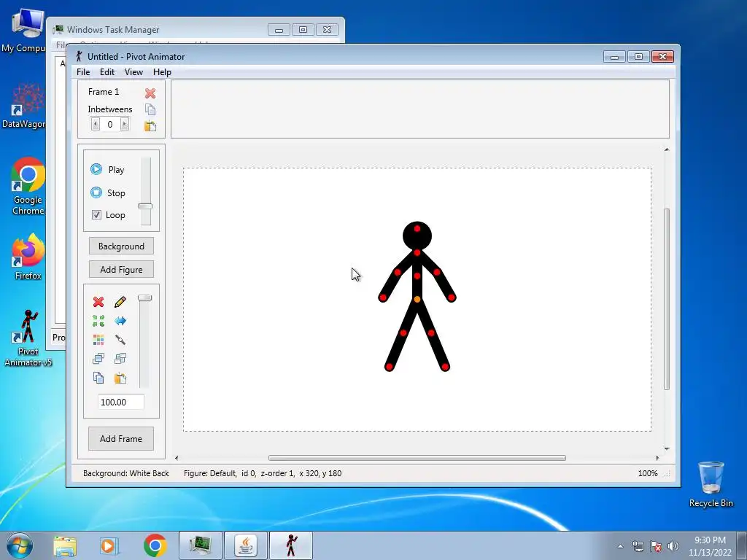Open the View menu
This screenshot has width=747, height=560.
[134, 72]
